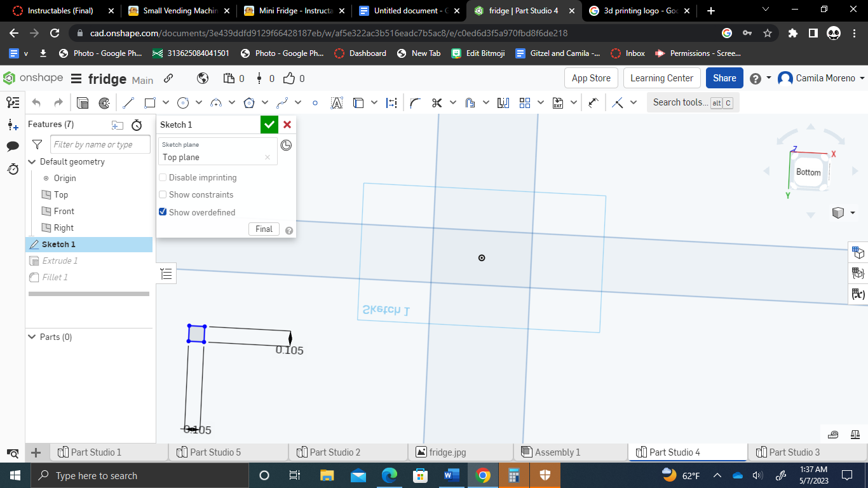Activate the Dimension tool
Viewport: 868px width, 488px height.
(390, 102)
